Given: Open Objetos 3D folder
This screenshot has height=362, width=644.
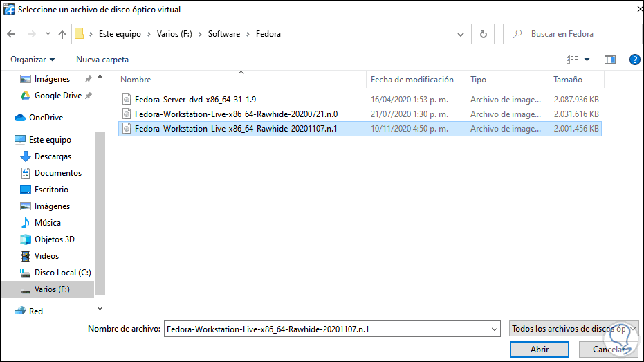Looking at the screenshot, I should click(54, 239).
